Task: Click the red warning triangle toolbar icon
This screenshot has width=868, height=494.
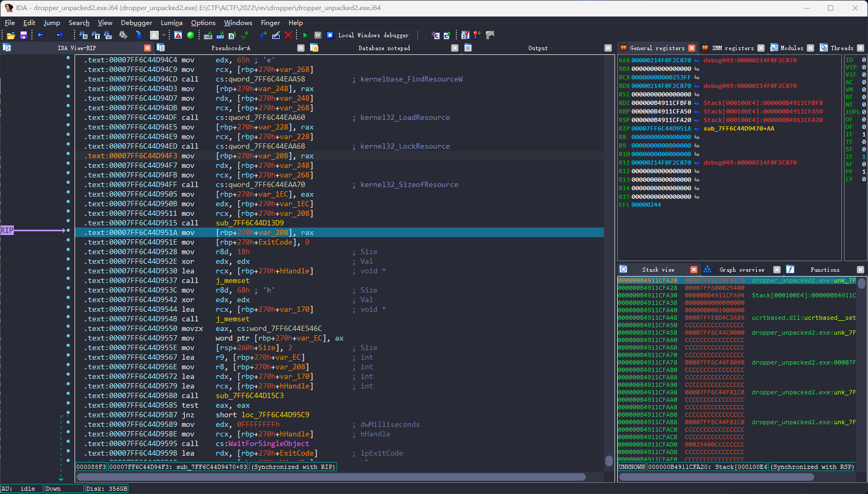Action: (178, 35)
